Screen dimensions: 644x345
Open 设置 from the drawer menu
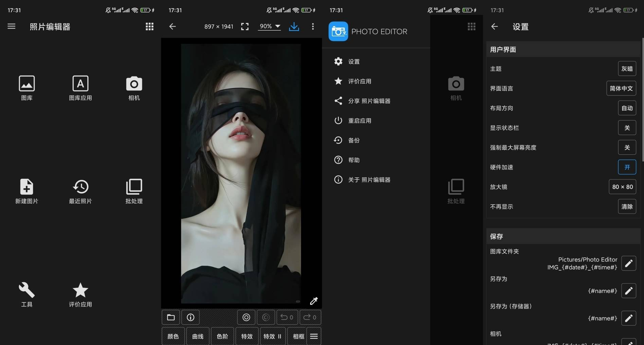[354, 62]
